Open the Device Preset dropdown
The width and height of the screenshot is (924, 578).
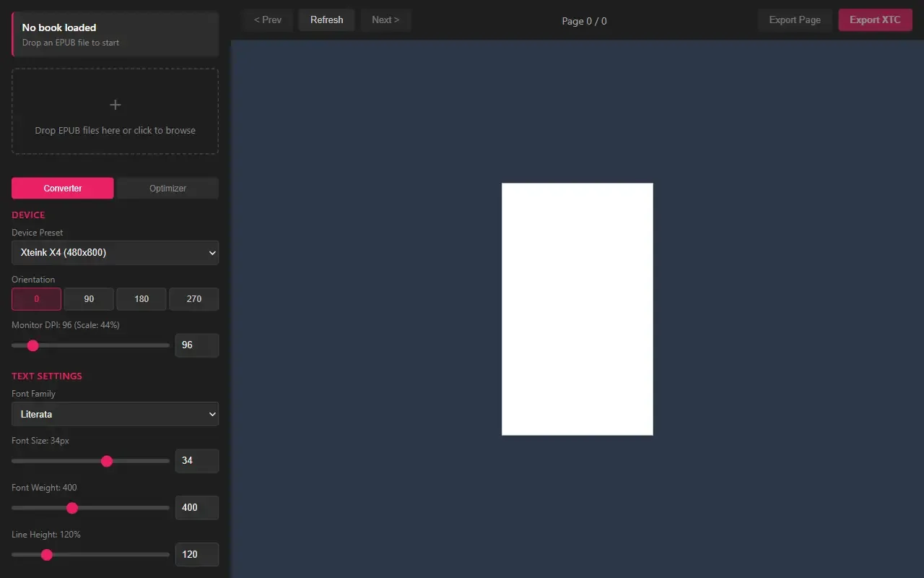coord(115,253)
